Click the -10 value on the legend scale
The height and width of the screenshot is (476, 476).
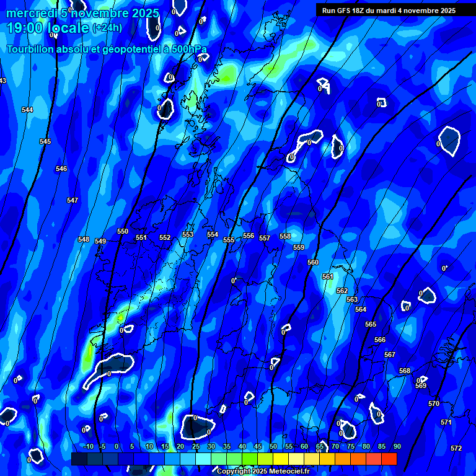point(89,447)
